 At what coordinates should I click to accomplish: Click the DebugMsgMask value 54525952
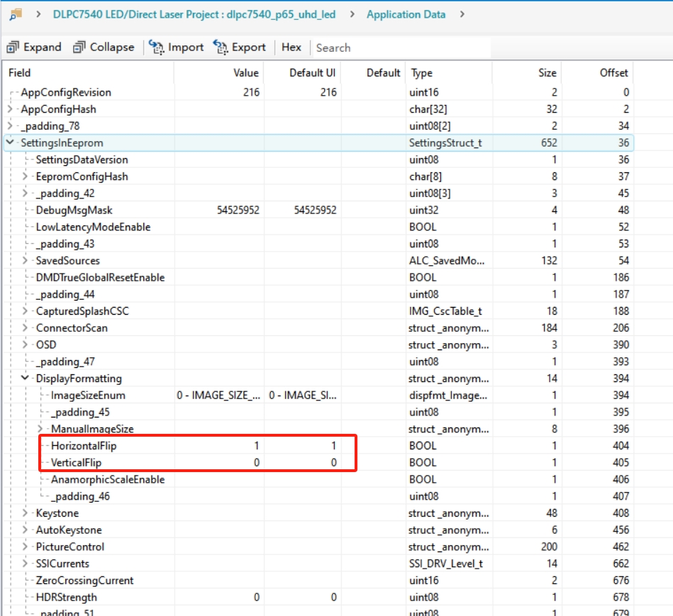238,211
